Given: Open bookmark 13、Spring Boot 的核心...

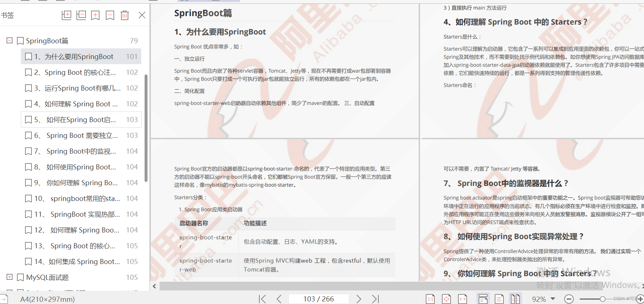Looking at the screenshot, I should 81,246.
